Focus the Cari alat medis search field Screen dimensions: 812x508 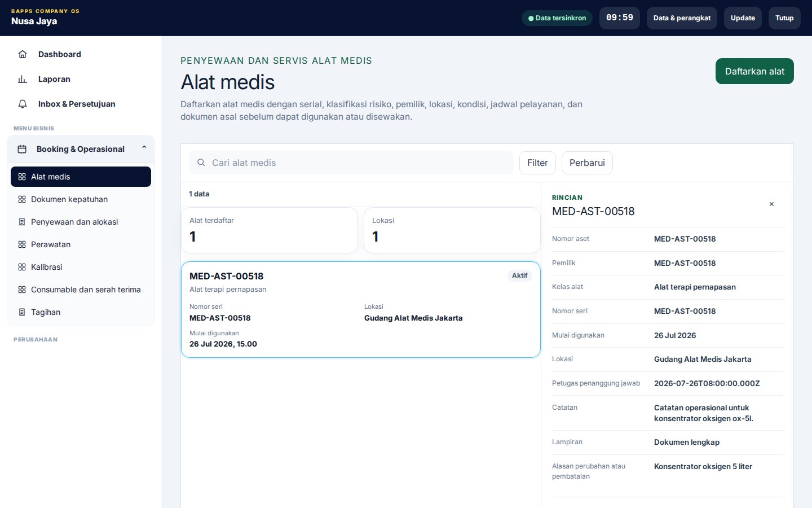pos(351,163)
